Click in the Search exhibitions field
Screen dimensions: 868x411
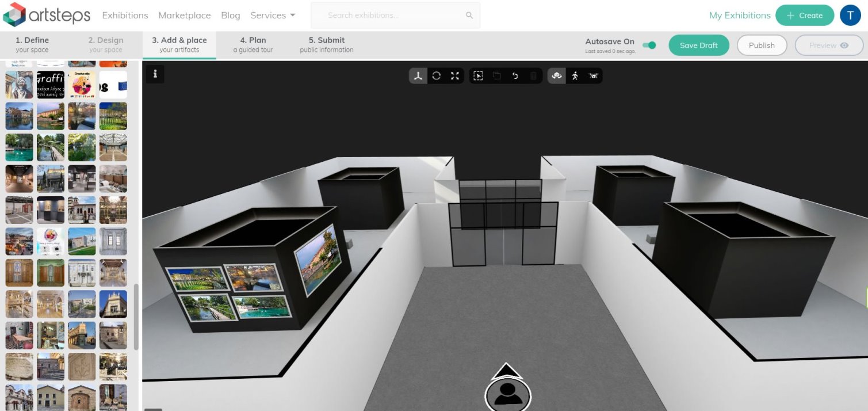coord(395,16)
